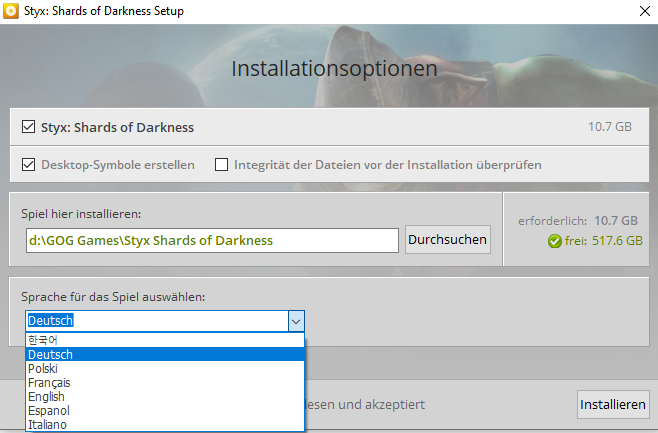This screenshot has height=433, width=658.
Task: Select Italiano from the language list
Action: 165,424
